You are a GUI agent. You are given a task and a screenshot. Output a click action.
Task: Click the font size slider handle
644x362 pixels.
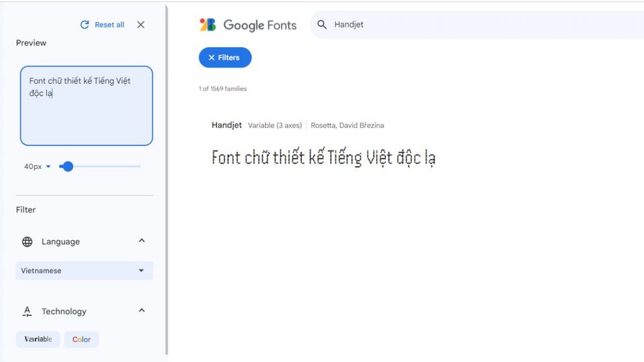pos(68,166)
